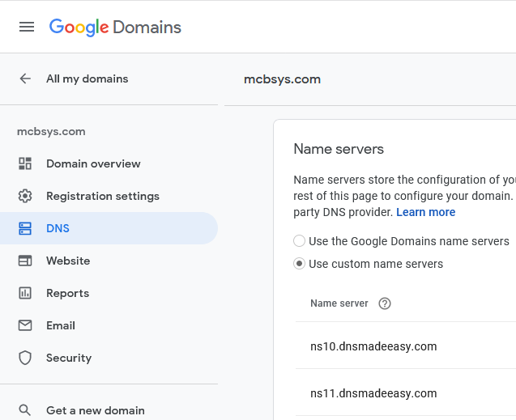This screenshot has height=420, width=516.
Task: Click the Website layout icon
Action: tap(25, 261)
